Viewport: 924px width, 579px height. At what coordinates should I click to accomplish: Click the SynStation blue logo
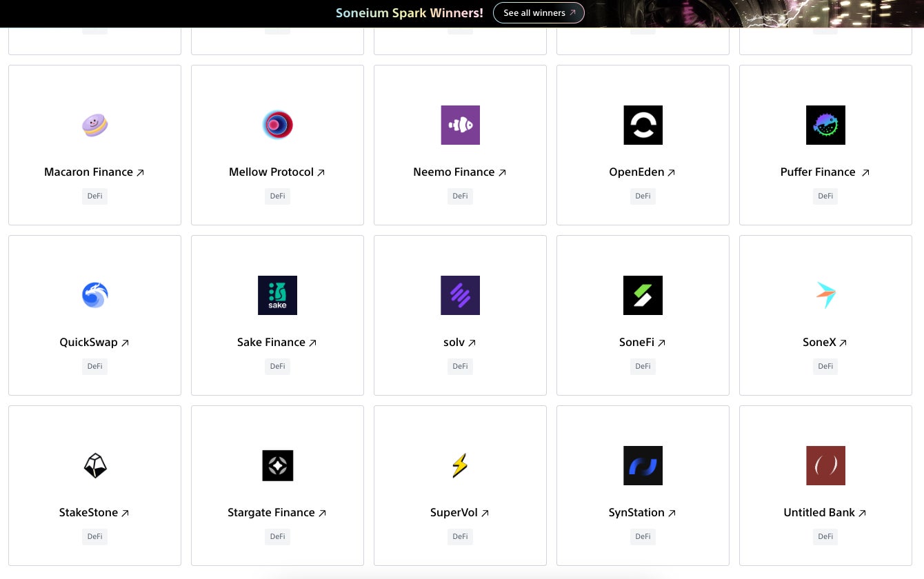643,465
